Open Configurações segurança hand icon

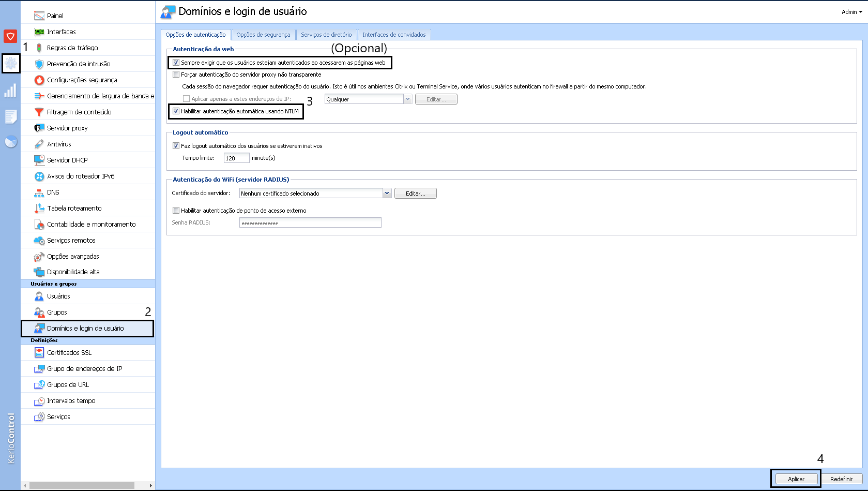(39, 80)
